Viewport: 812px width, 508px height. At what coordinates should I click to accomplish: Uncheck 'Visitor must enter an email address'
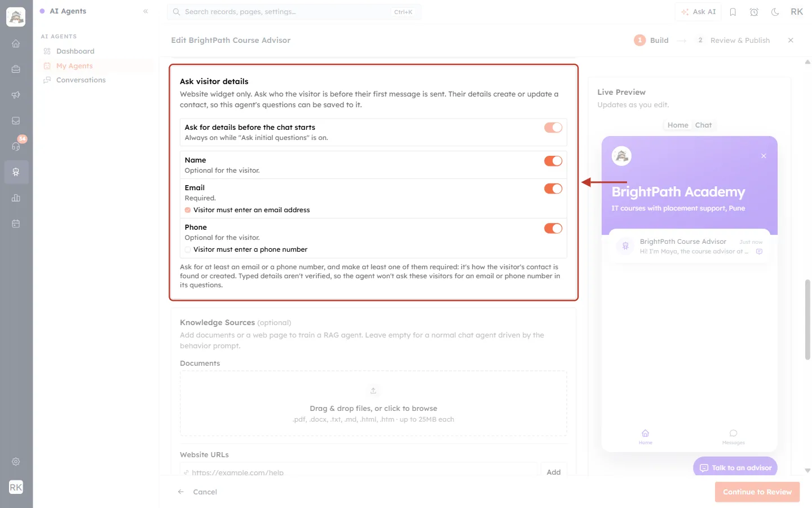pyautogui.click(x=188, y=210)
